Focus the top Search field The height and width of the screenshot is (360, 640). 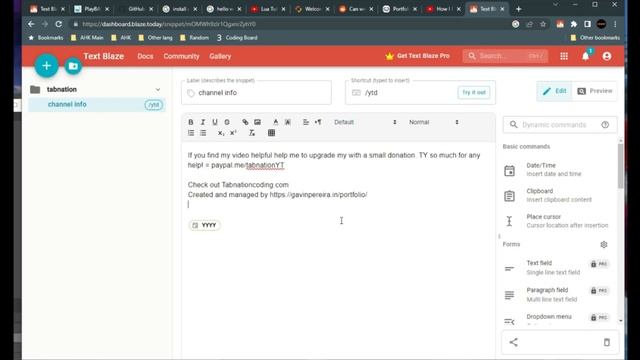point(505,56)
